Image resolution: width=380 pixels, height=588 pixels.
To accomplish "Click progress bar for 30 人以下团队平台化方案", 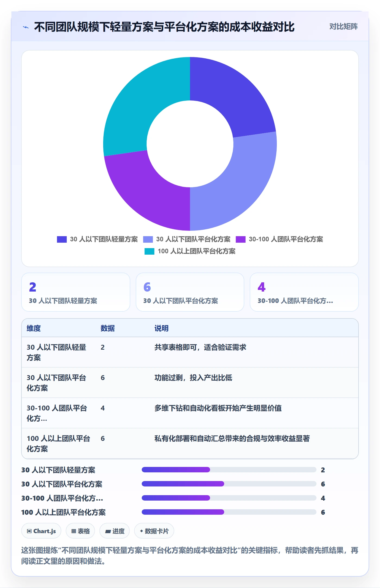I will click(229, 484).
